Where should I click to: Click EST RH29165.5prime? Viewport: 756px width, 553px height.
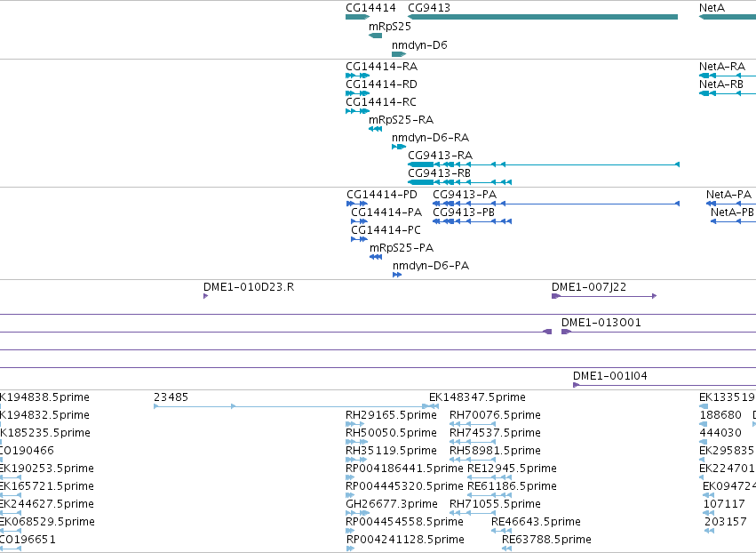(x=391, y=415)
